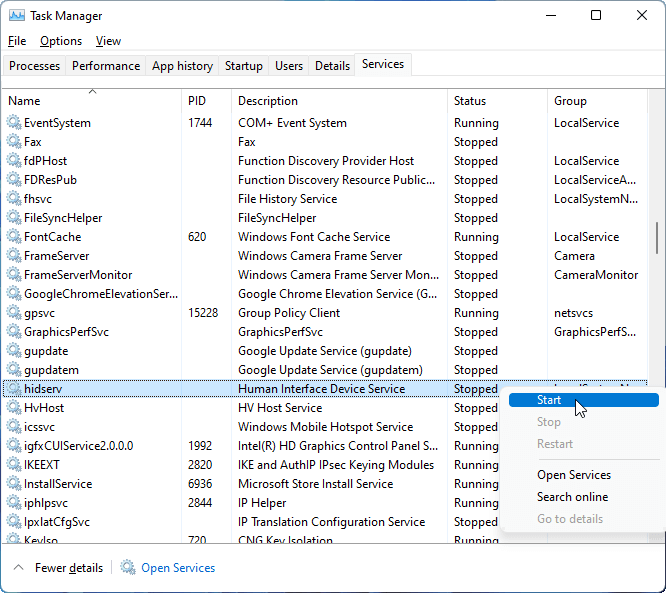Click the gear icon beside gupdatem service
The image size is (666, 593).
coord(14,370)
